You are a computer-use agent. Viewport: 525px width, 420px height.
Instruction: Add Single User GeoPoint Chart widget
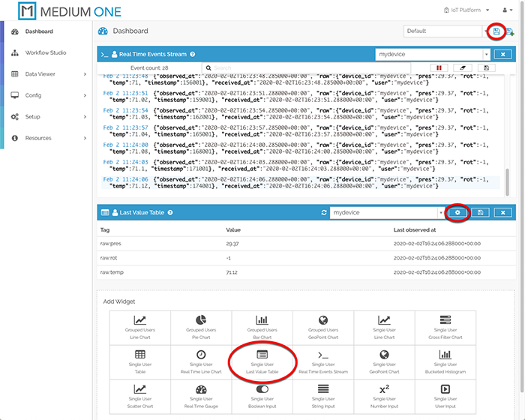pyautogui.click(x=384, y=360)
